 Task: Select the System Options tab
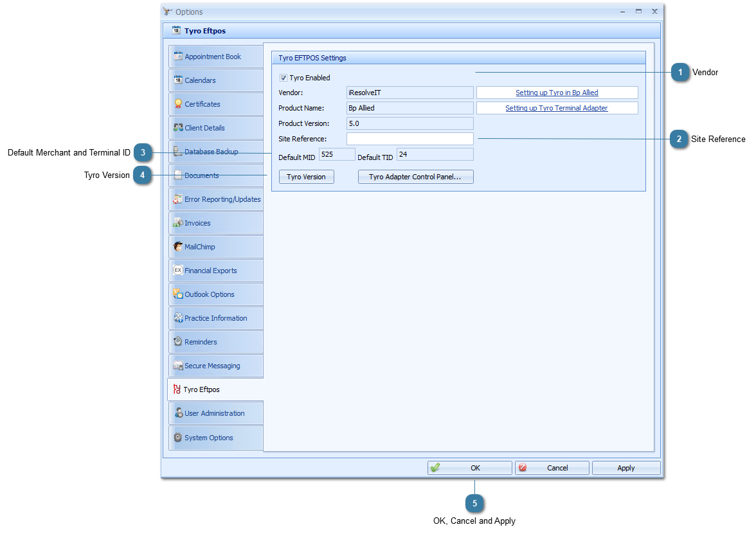215,438
